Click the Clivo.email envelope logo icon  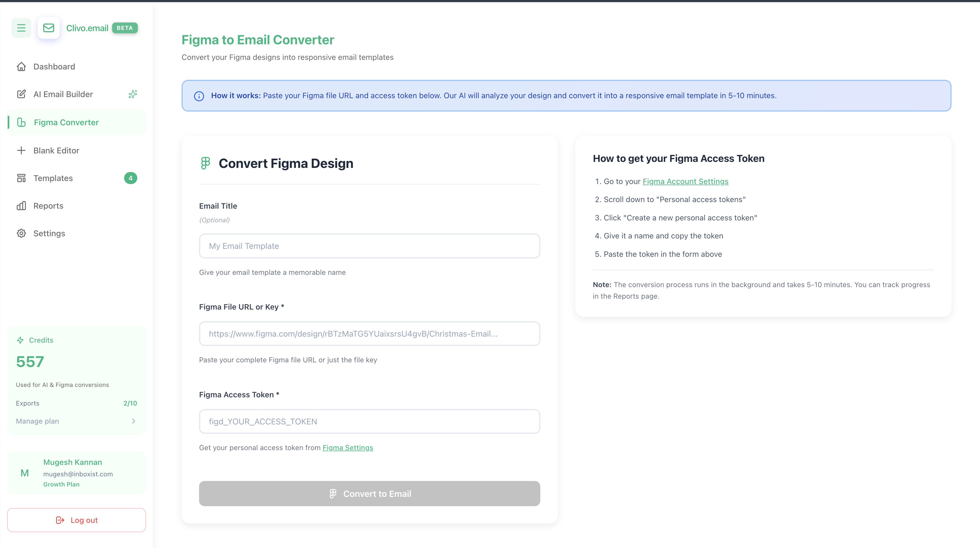49,28
